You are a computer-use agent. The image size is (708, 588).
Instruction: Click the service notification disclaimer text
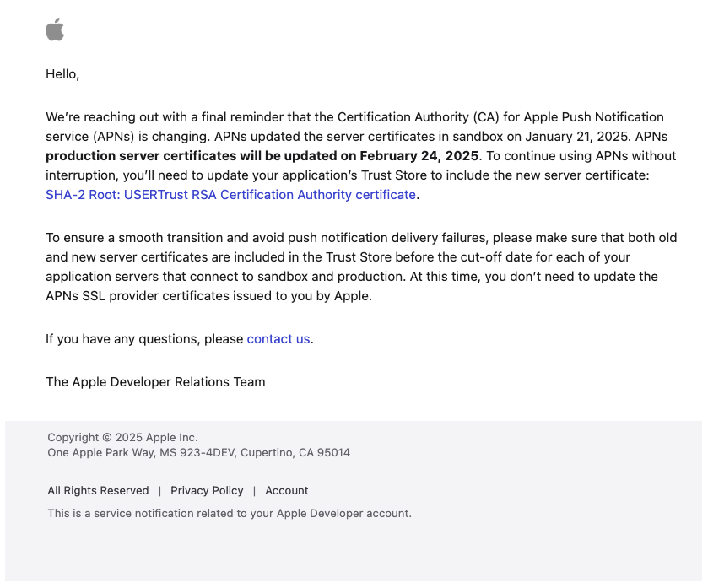coord(230,514)
